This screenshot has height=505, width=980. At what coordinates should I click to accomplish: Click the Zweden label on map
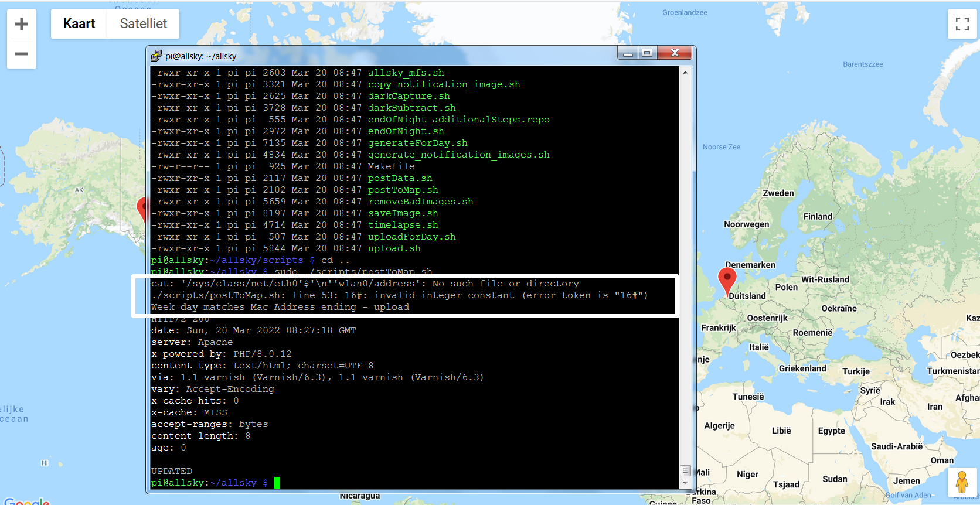778,193
